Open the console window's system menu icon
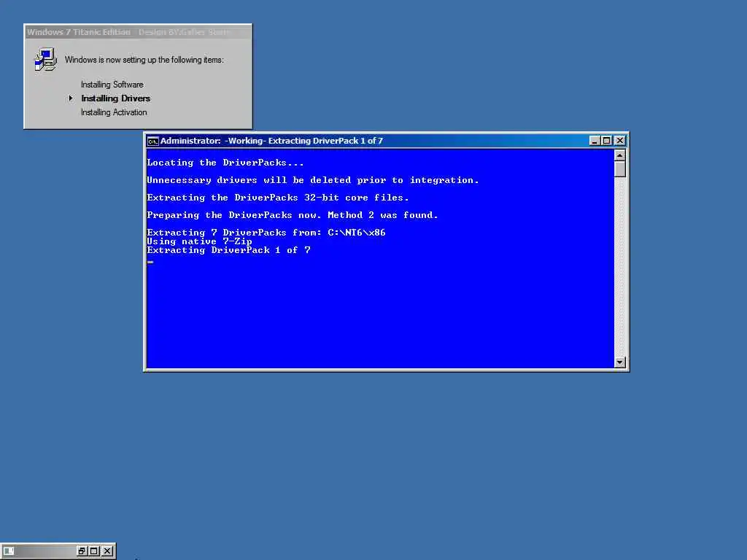Screen dimensions: 747x560 (x=153, y=141)
